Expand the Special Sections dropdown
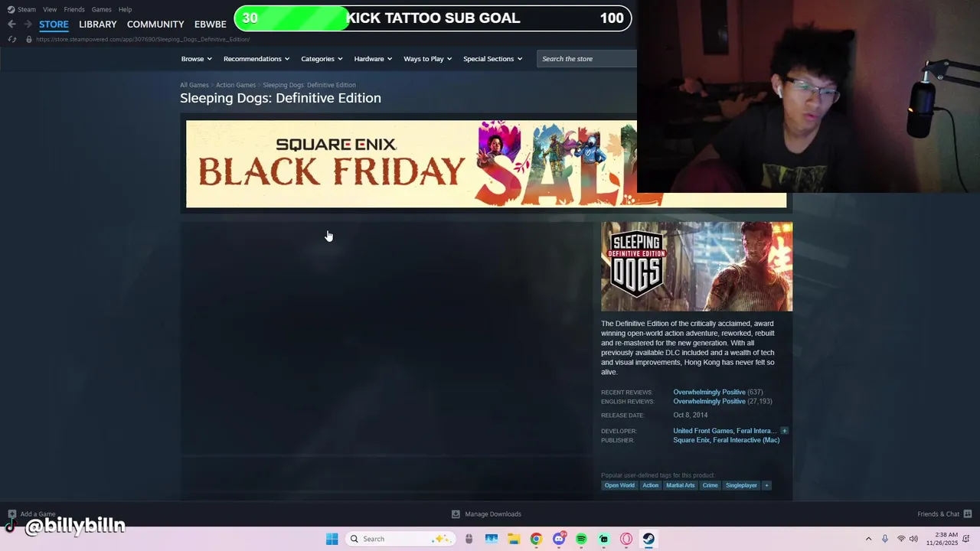Viewport: 980px width, 551px height. pos(492,59)
